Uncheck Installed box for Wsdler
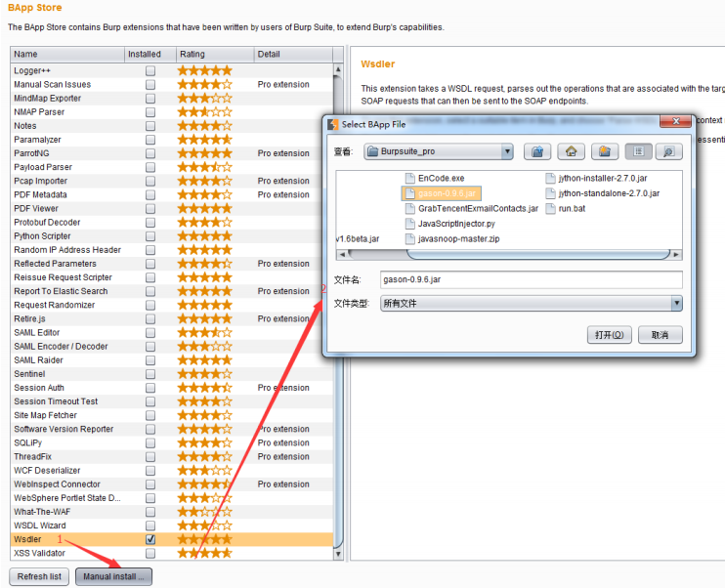This screenshot has width=725, height=588. 150,539
